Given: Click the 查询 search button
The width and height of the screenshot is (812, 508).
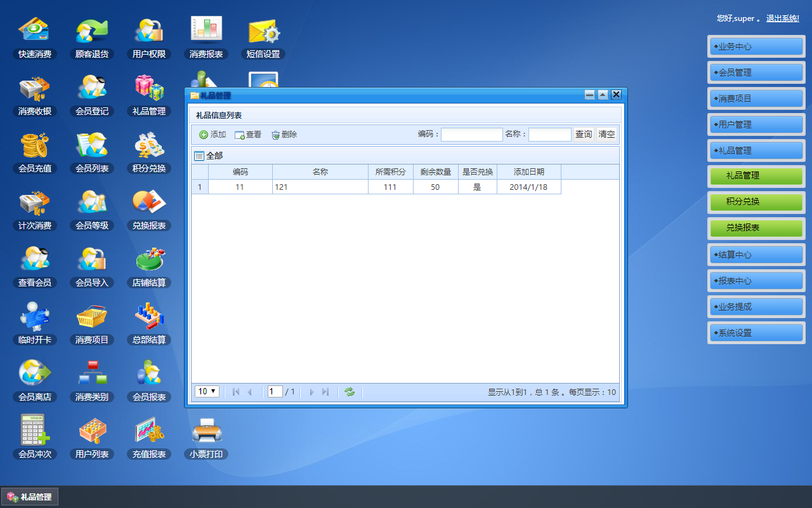Looking at the screenshot, I should coord(584,135).
